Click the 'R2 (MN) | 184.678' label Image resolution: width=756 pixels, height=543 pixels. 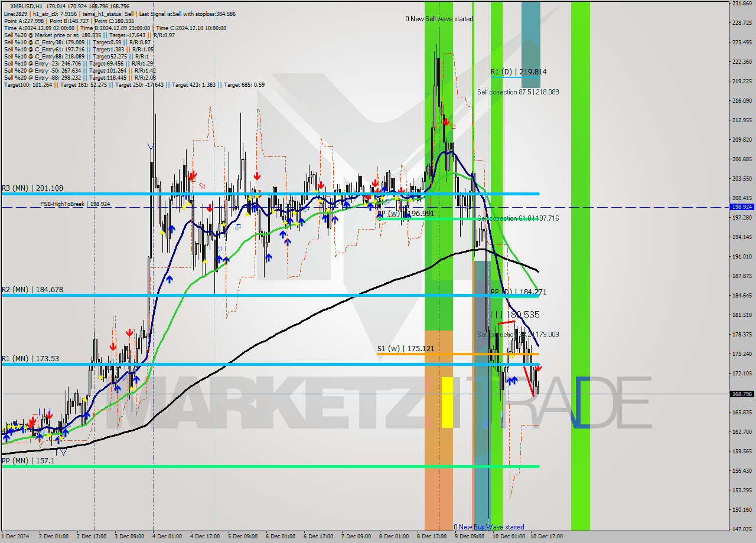[x=32, y=290]
